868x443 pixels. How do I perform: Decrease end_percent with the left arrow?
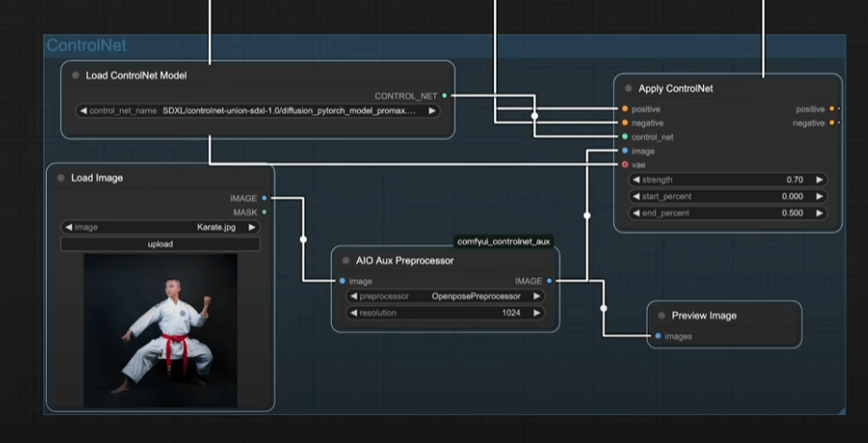click(637, 214)
